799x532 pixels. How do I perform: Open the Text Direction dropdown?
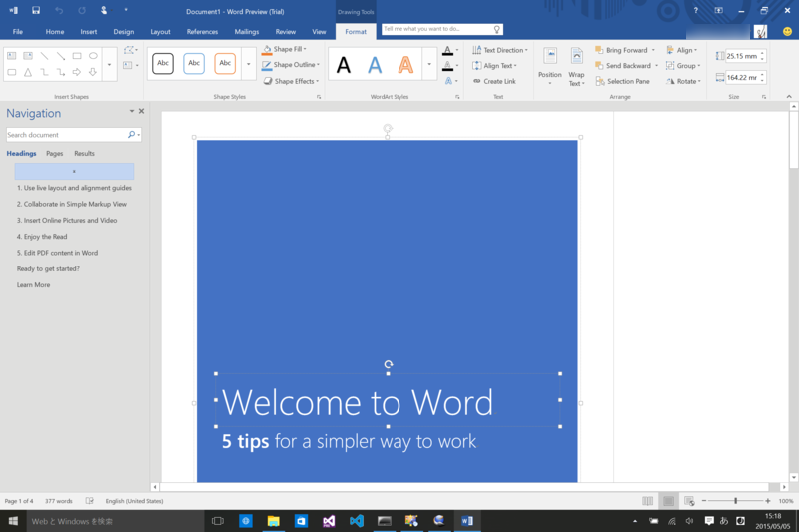(500, 50)
